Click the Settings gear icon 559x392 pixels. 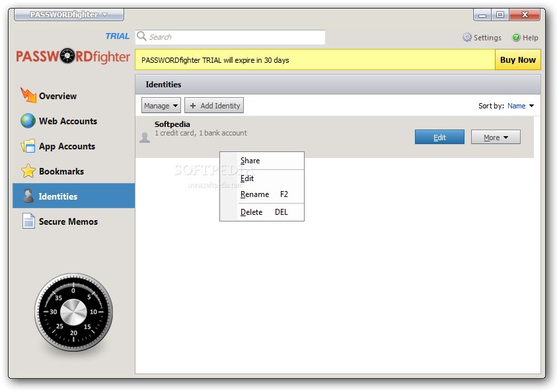[466, 37]
